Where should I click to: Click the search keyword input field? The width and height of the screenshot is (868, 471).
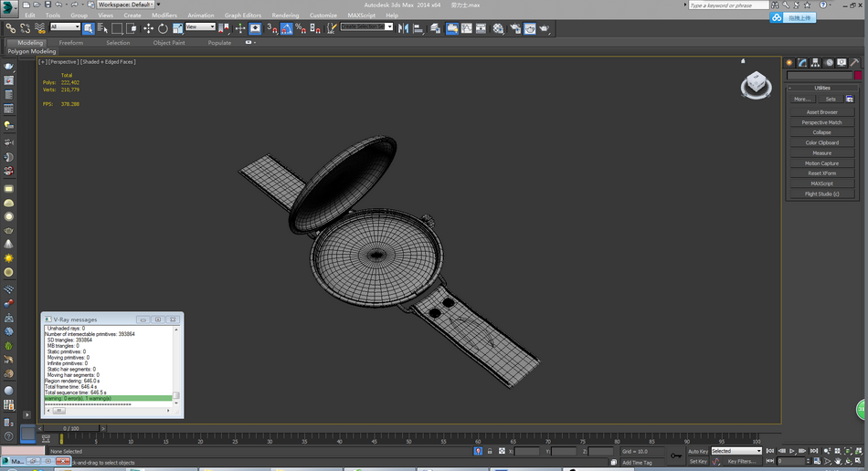tap(728, 5)
